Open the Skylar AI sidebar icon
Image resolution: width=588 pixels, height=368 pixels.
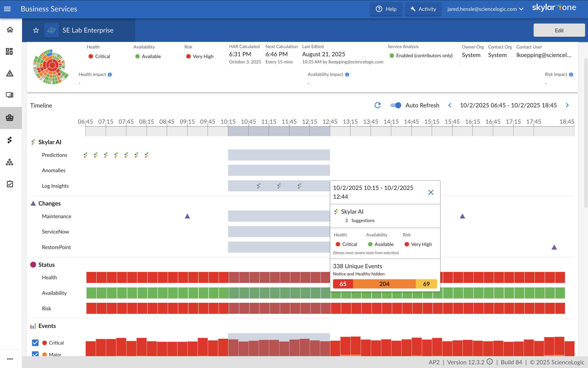pyautogui.click(x=9, y=140)
